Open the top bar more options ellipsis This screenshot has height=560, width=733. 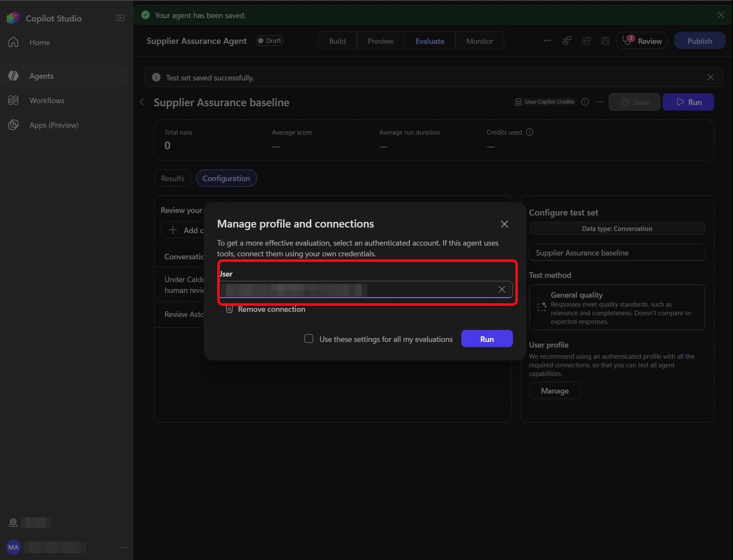tap(547, 40)
